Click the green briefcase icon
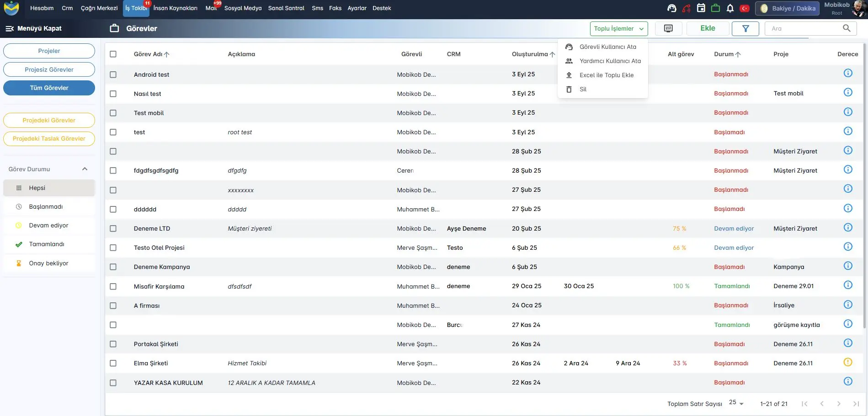 click(x=715, y=8)
